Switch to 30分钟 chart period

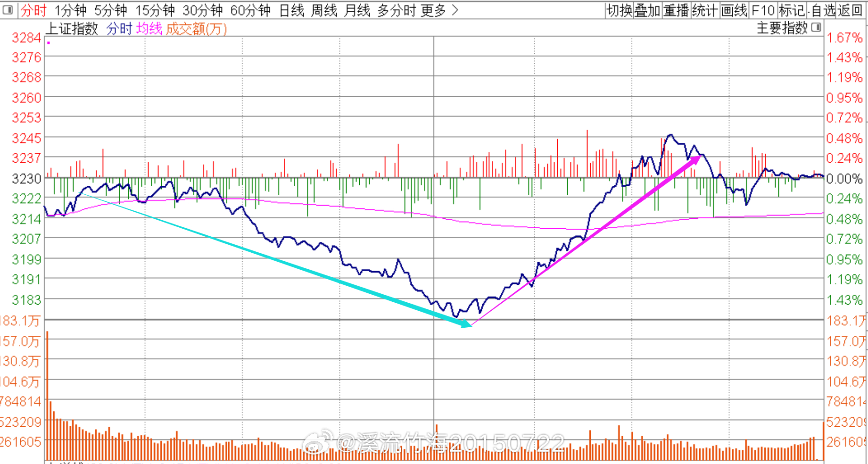point(203,10)
